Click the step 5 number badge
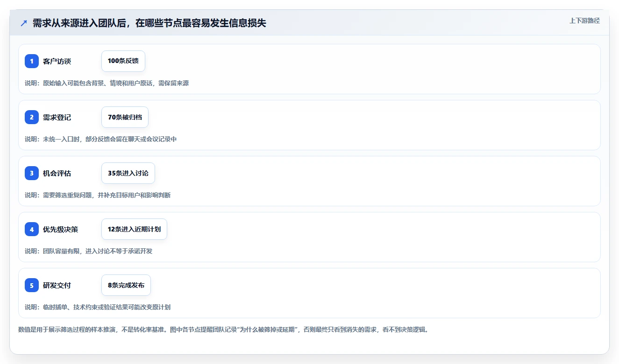The width and height of the screenshot is (619, 364). click(x=32, y=285)
